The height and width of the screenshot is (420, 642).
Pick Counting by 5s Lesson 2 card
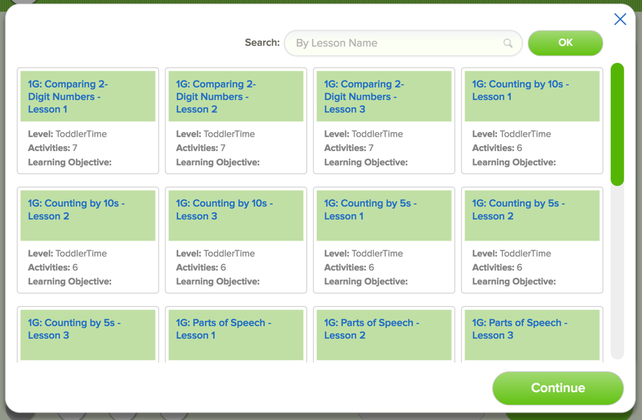[x=532, y=239]
